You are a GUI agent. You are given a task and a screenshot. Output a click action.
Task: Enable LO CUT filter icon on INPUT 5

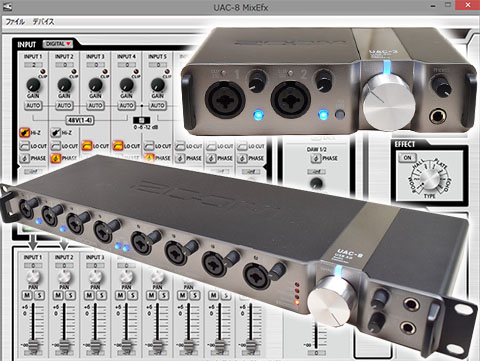149,146
